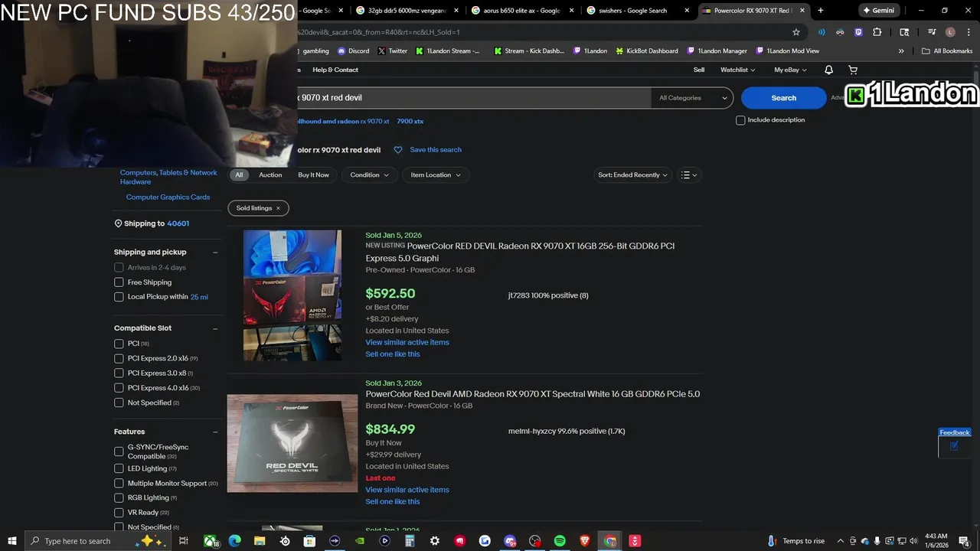Click the save-search heart icon
980x551 pixels.
pos(398,150)
